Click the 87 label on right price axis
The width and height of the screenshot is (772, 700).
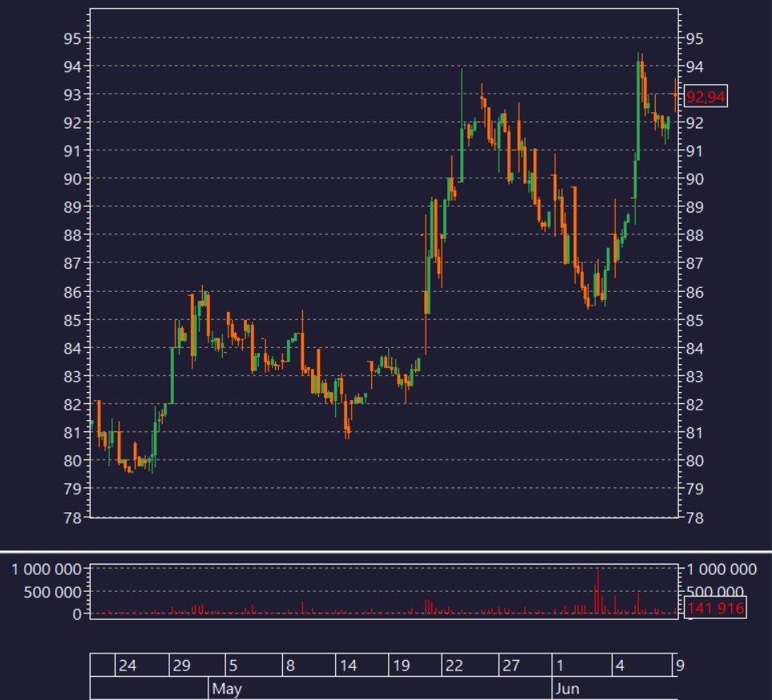click(x=694, y=264)
